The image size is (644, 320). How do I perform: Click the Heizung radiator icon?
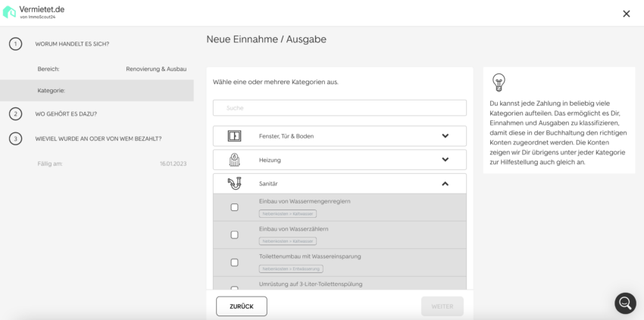point(234,160)
